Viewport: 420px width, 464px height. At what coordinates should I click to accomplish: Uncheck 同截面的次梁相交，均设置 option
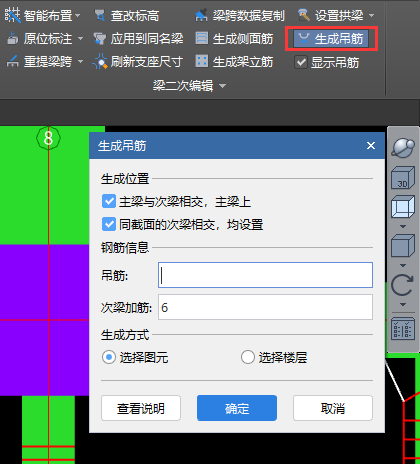[x=109, y=225]
